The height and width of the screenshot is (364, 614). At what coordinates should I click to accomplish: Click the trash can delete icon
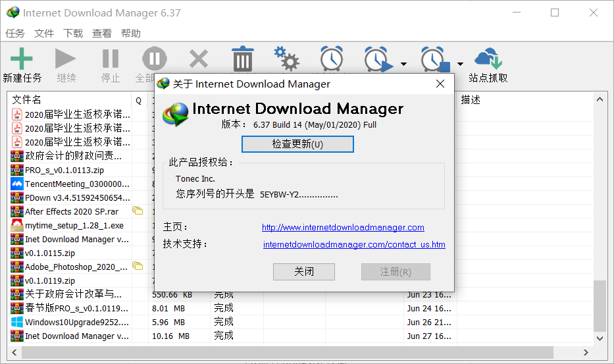click(243, 59)
